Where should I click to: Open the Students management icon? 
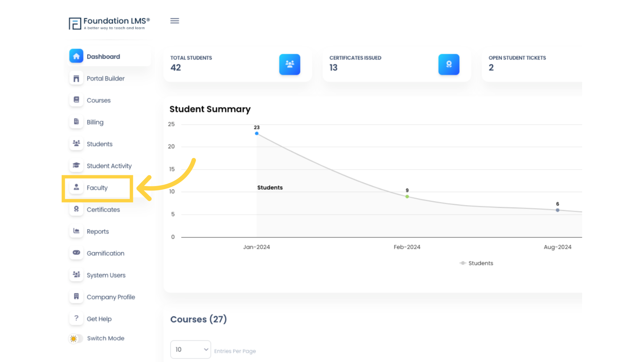point(76,143)
